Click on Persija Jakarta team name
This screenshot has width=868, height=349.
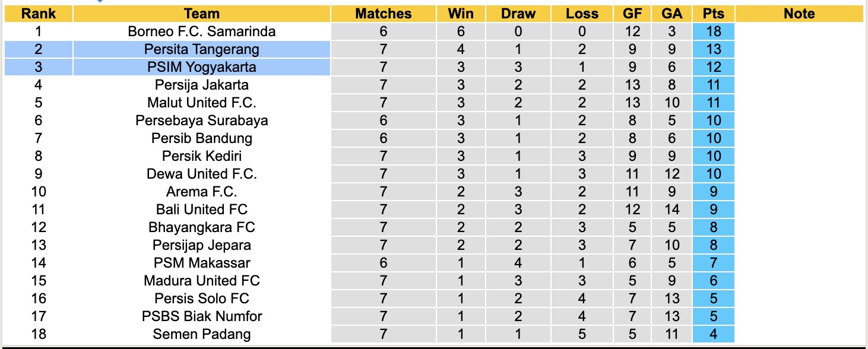click(x=202, y=85)
